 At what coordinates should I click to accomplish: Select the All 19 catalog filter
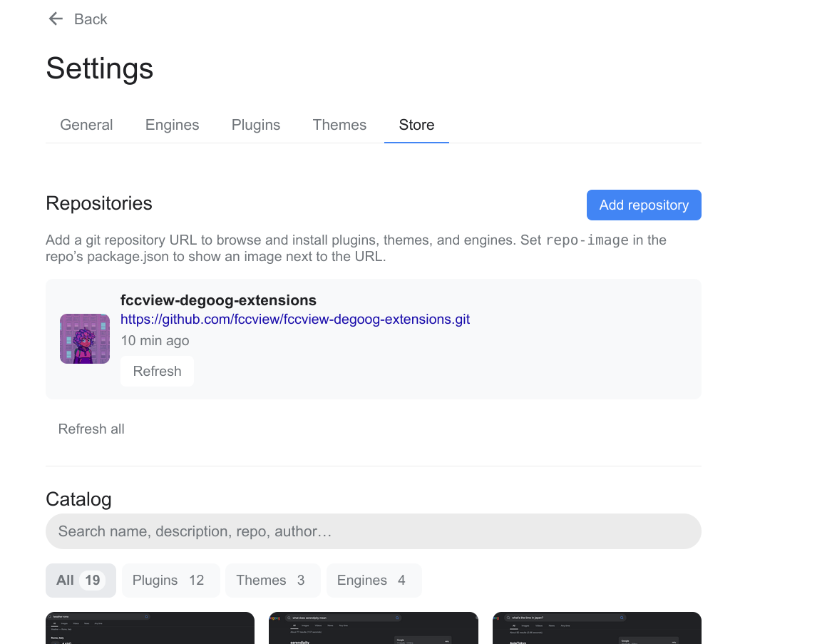(x=81, y=580)
